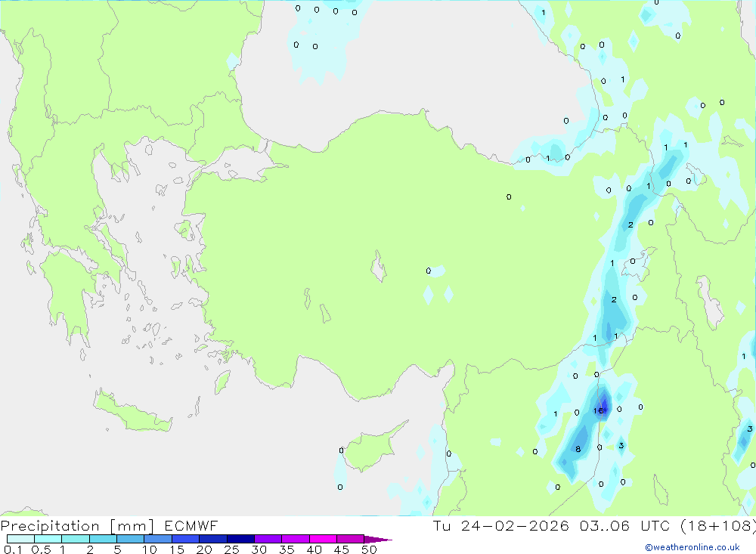Click the '35' legend scale label
The image size is (756, 554).
click(x=287, y=549)
